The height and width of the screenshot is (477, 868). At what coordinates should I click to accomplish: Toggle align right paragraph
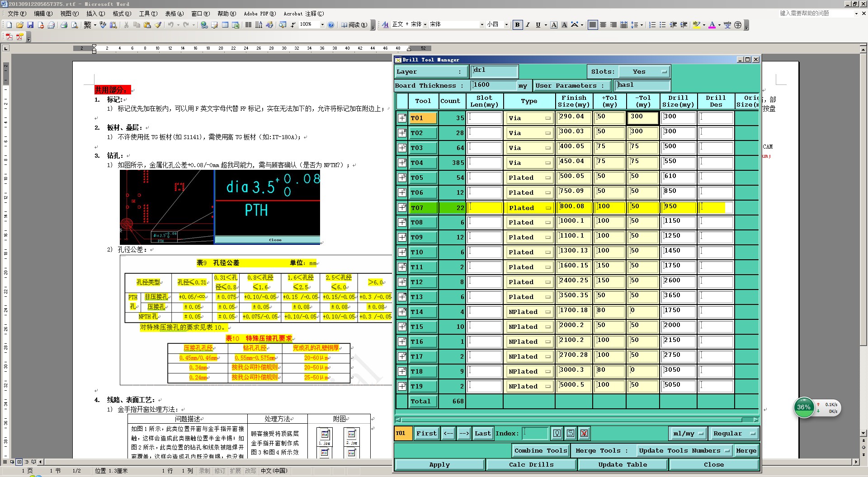tap(613, 25)
